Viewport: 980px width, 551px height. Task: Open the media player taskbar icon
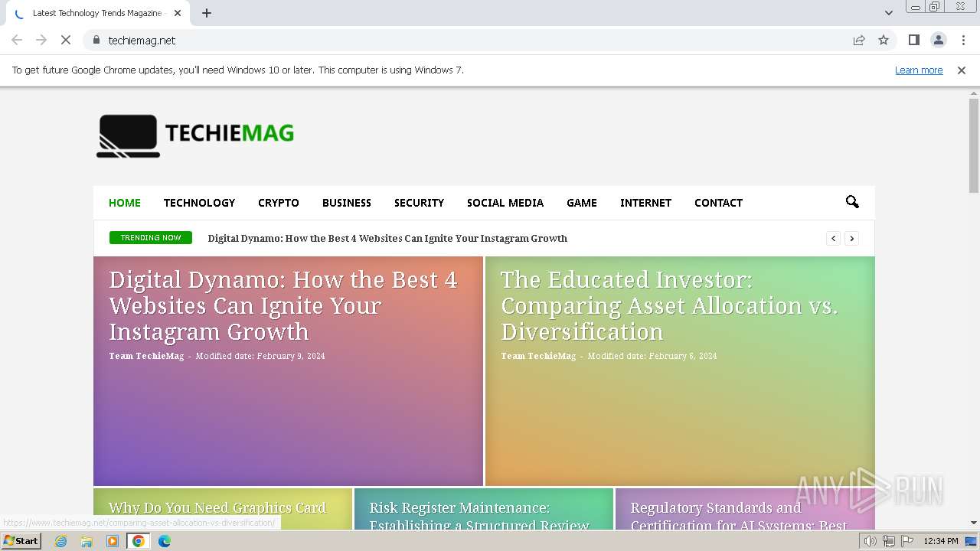point(113,541)
